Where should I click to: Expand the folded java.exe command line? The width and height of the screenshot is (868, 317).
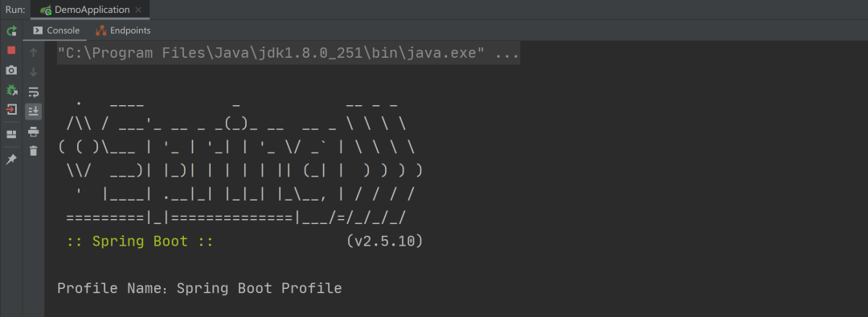click(x=289, y=54)
